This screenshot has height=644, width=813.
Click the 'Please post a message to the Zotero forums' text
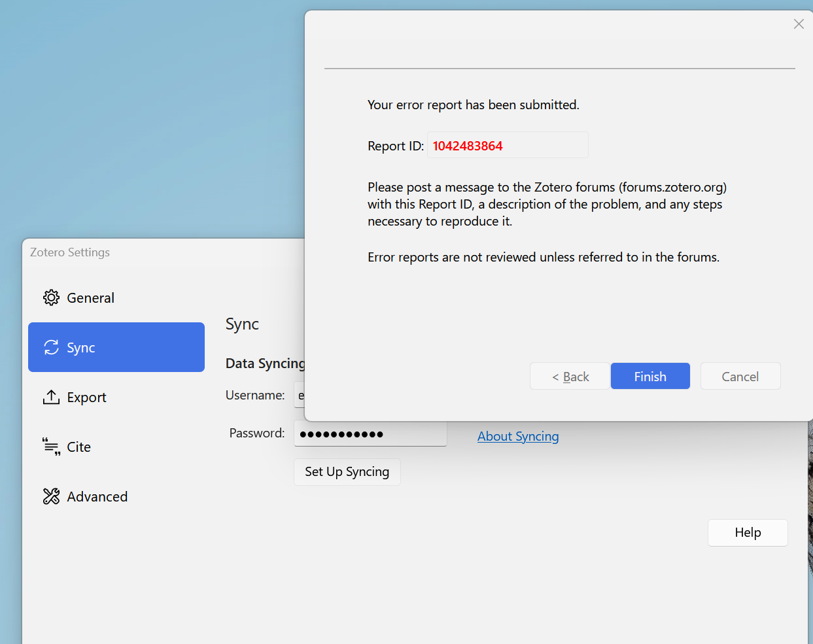(x=547, y=204)
